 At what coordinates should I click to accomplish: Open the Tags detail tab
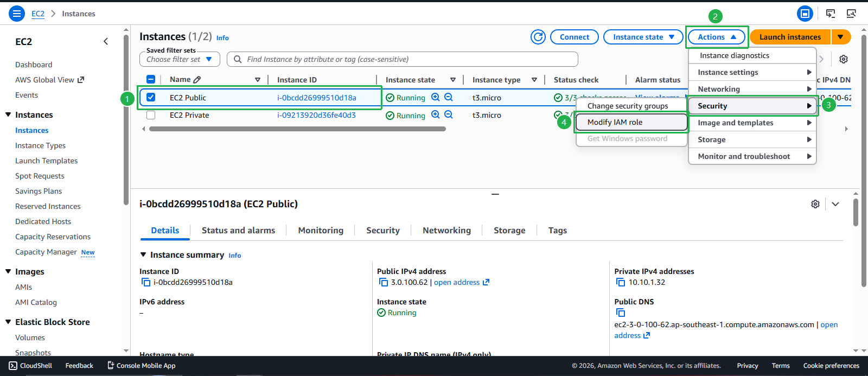pos(558,230)
